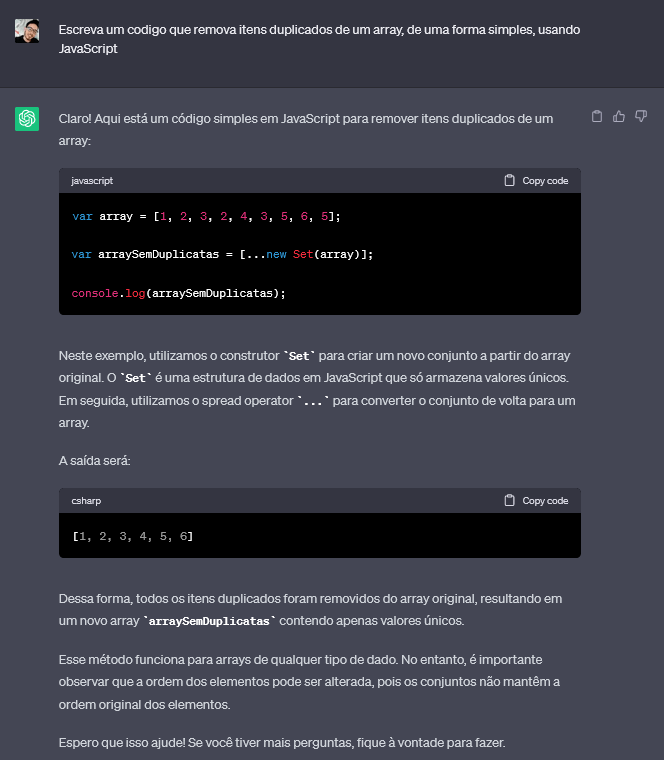Click the output array [1, 2, 3, 4, 5, 6]
The image size is (664, 760).
point(132,537)
